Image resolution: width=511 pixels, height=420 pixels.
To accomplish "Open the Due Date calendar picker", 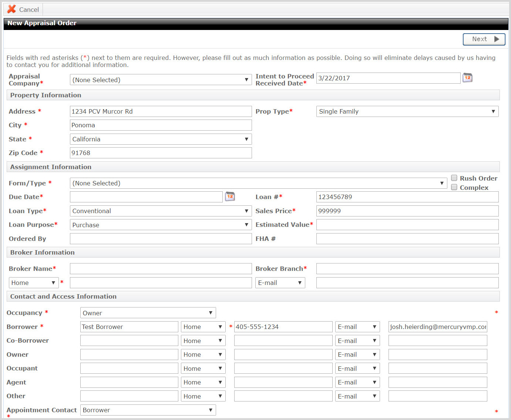I will [230, 196].
